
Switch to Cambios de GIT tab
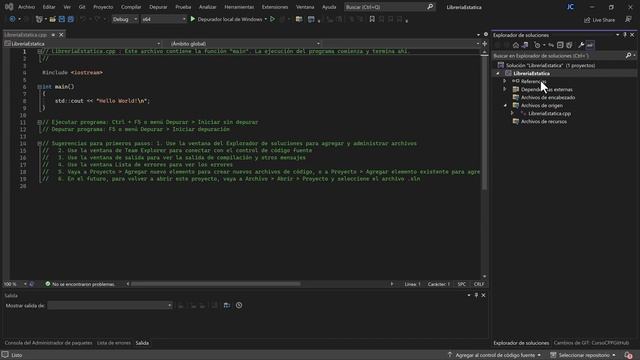coord(591,343)
